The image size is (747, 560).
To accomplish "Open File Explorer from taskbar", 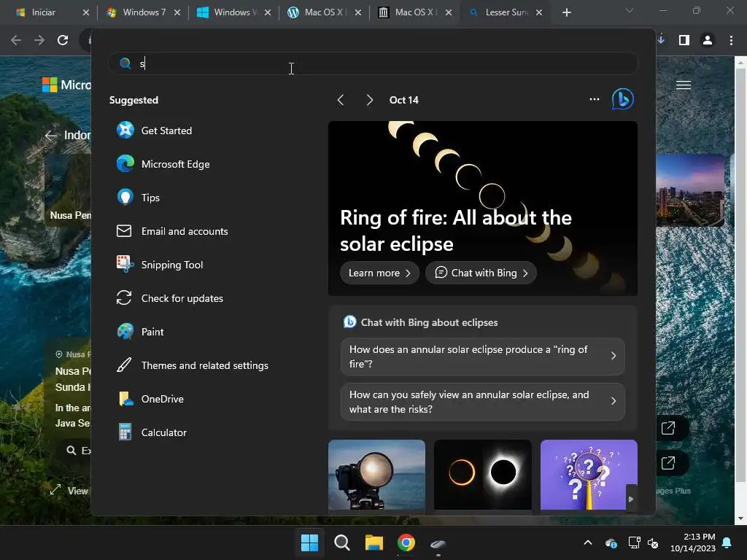I will pyautogui.click(x=374, y=542).
